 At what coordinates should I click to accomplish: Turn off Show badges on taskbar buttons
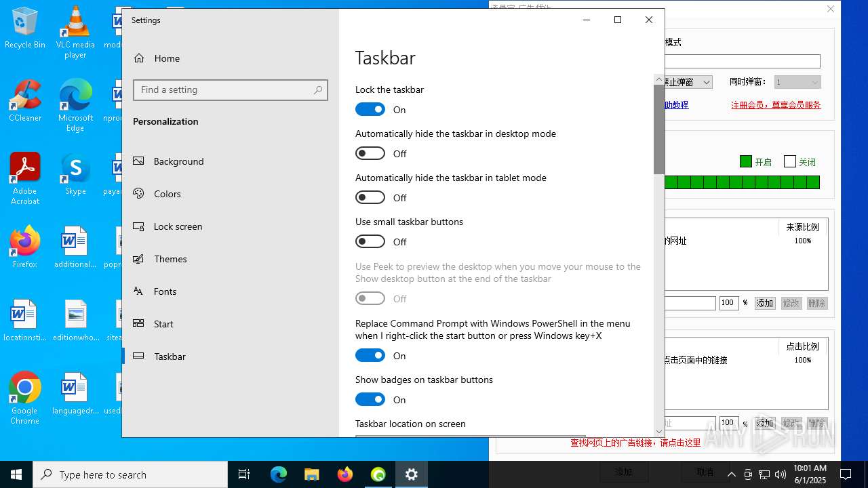tap(370, 399)
